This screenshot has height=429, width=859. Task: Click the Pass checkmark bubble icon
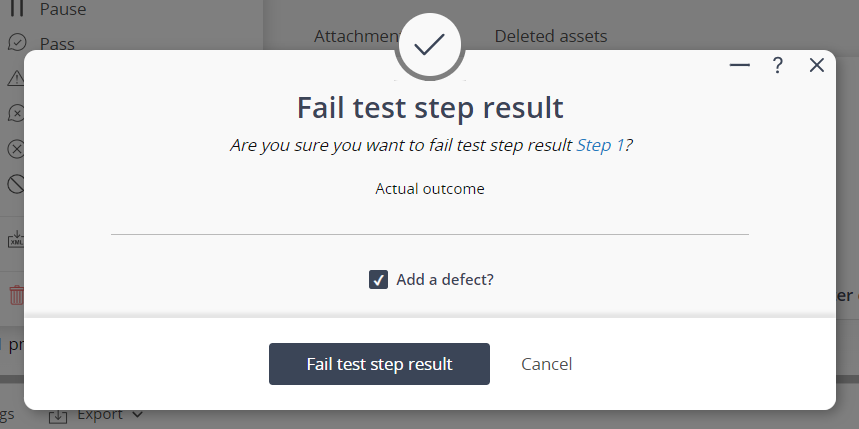(x=17, y=43)
